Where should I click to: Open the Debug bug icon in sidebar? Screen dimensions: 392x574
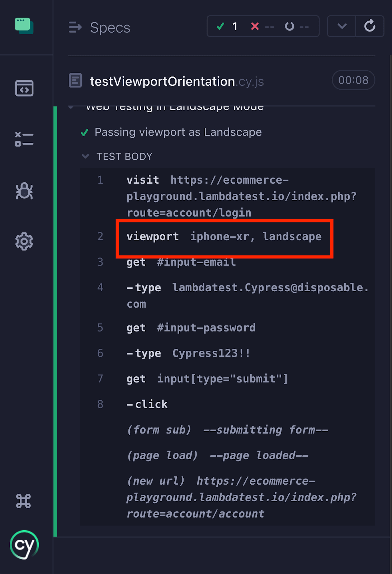click(x=24, y=191)
